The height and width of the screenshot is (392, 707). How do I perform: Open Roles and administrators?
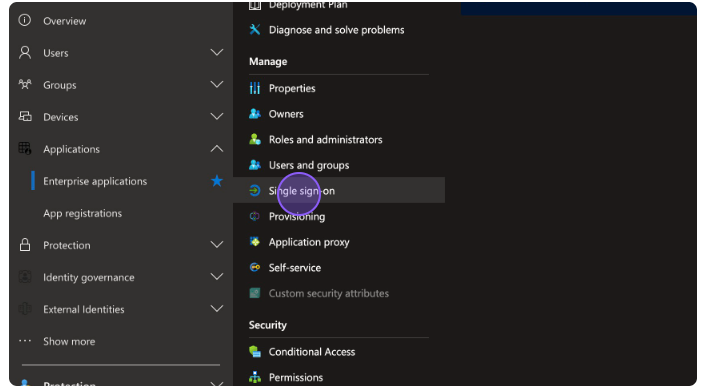326,139
